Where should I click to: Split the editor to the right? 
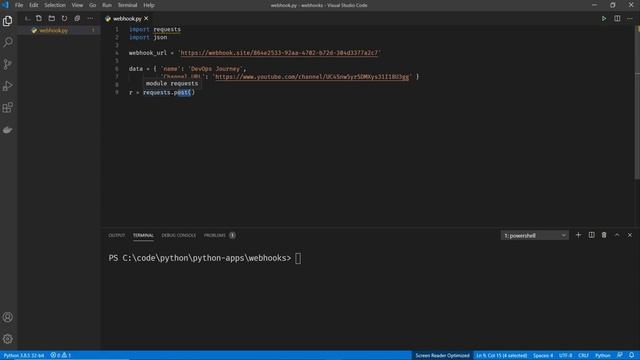tap(617, 18)
